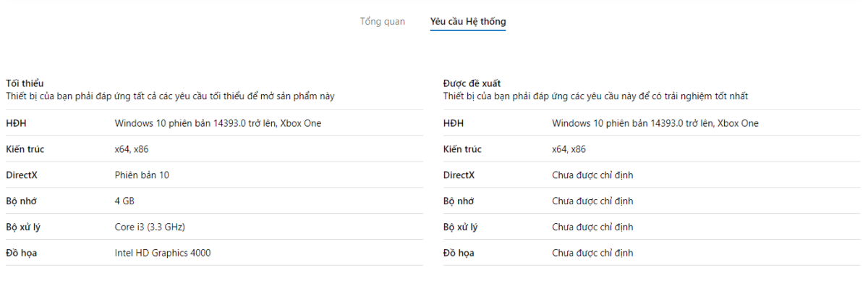Switch to the Tổng quan tab
Screen dimensions: 868x284
coord(383,22)
